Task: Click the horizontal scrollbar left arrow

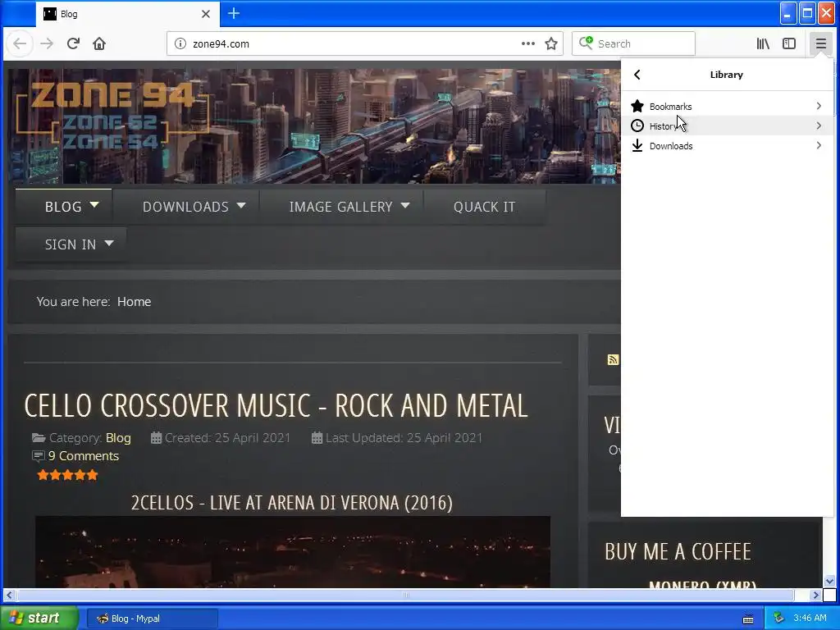Action: click(9, 595)
